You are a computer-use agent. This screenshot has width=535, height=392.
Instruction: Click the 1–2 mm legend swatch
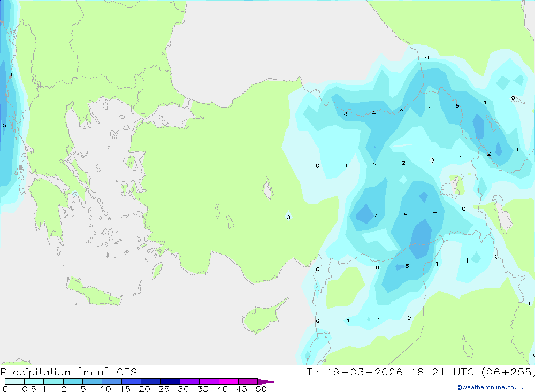(53, 381)
